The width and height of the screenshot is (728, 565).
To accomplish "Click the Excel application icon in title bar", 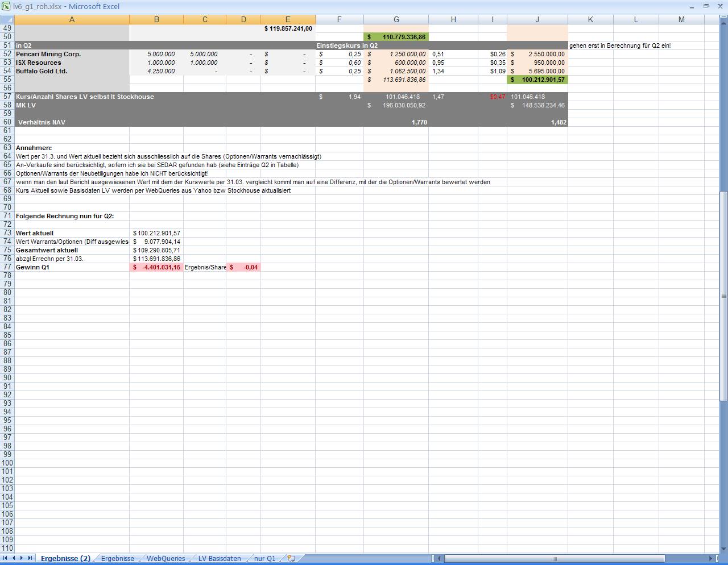I will click(6, 6).
